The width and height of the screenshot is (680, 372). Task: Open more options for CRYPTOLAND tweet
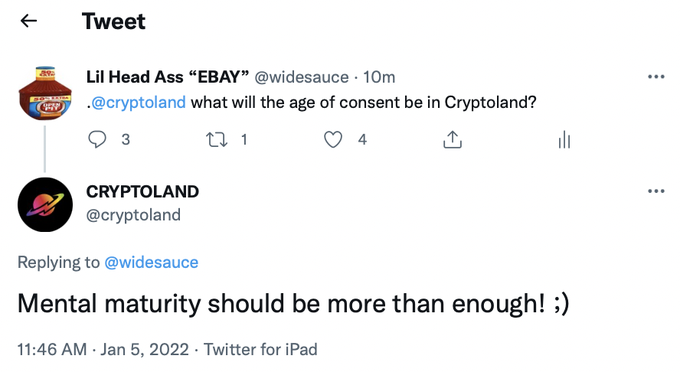click(656, 191)
